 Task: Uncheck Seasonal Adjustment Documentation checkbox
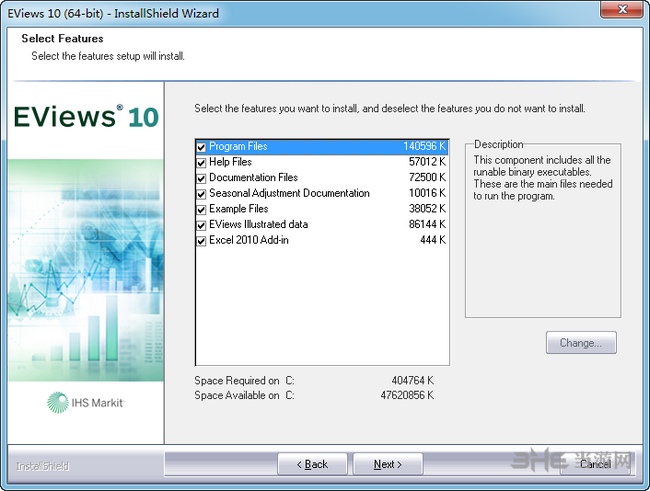pos(201,194)
